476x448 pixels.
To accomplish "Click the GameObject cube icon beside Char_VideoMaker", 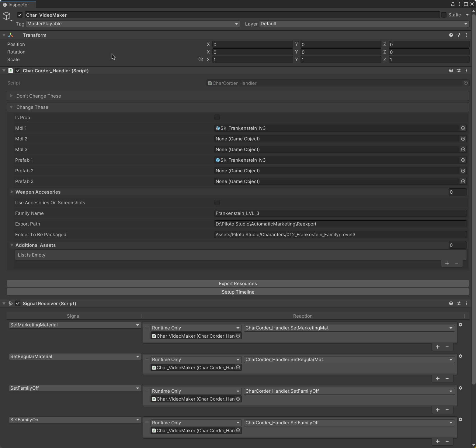I will click(x=7, y=16).
